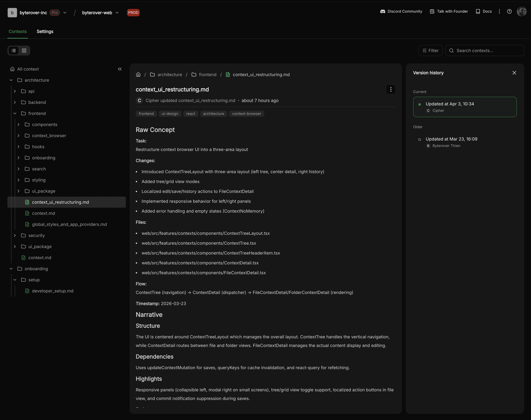The image size is (531, 420).
Task: Open the byterover-web project dropdown
Action: tap(117, 12)
